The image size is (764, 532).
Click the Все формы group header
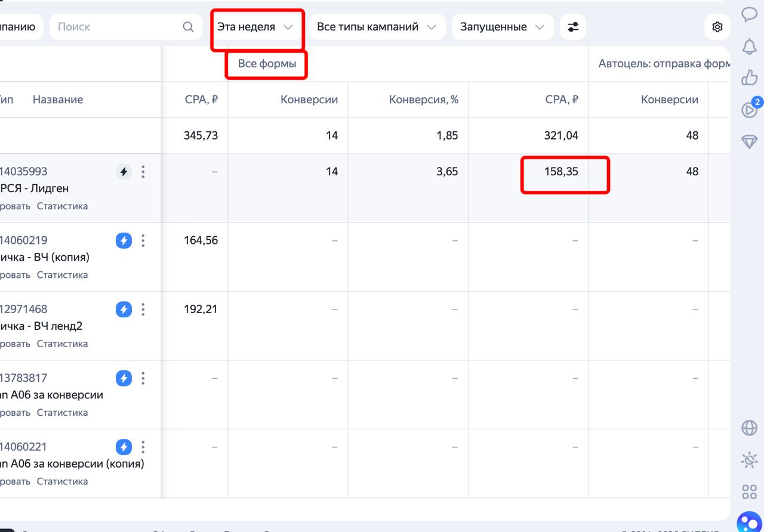pyautogui.click(x=267, y=63)
